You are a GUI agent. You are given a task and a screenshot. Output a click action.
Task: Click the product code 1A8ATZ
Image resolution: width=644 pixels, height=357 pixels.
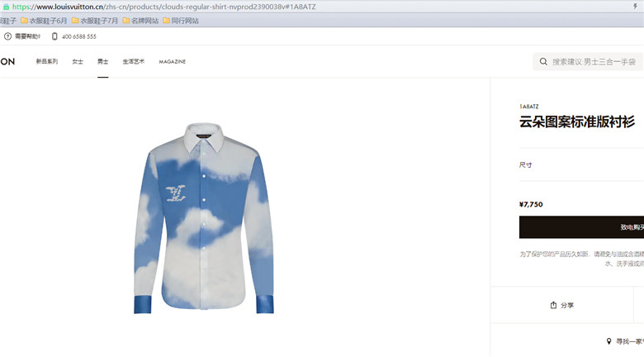coord(529,107)
